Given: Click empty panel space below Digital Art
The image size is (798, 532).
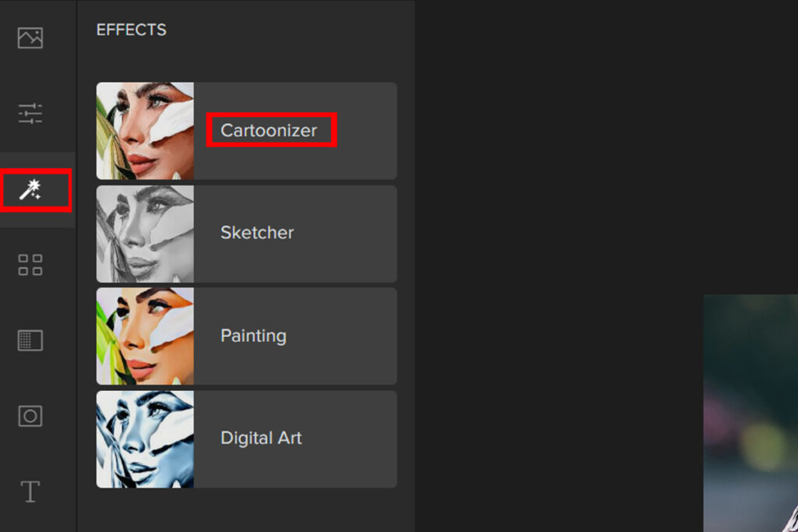Looking at the screenshot, I should 247,510.
